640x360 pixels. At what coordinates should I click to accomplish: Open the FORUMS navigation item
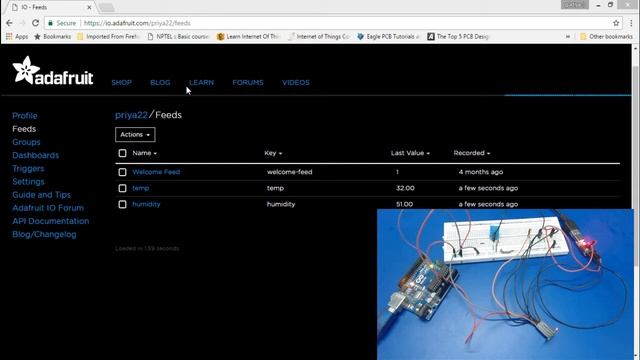[248, 82]
